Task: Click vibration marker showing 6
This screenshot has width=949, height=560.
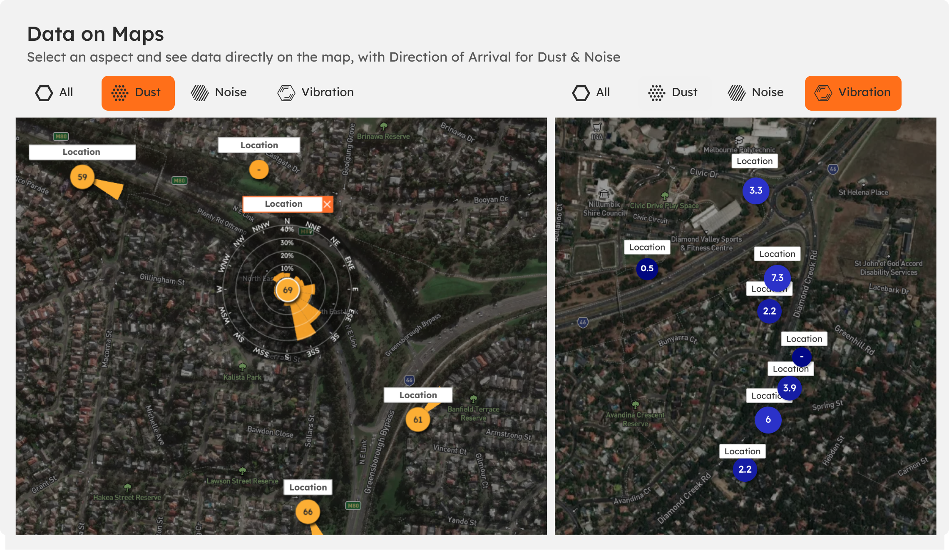Action: pos(768,420)
